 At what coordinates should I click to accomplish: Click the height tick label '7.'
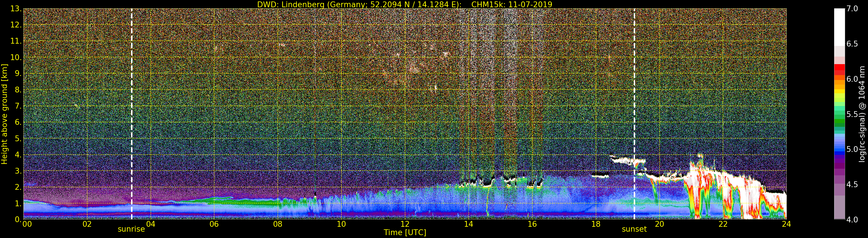18,106
